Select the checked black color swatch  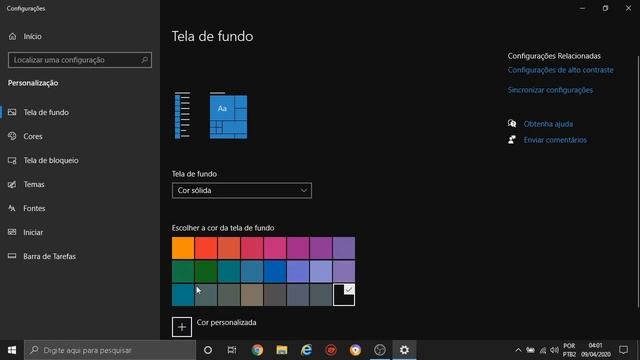(x=344, y=295)
